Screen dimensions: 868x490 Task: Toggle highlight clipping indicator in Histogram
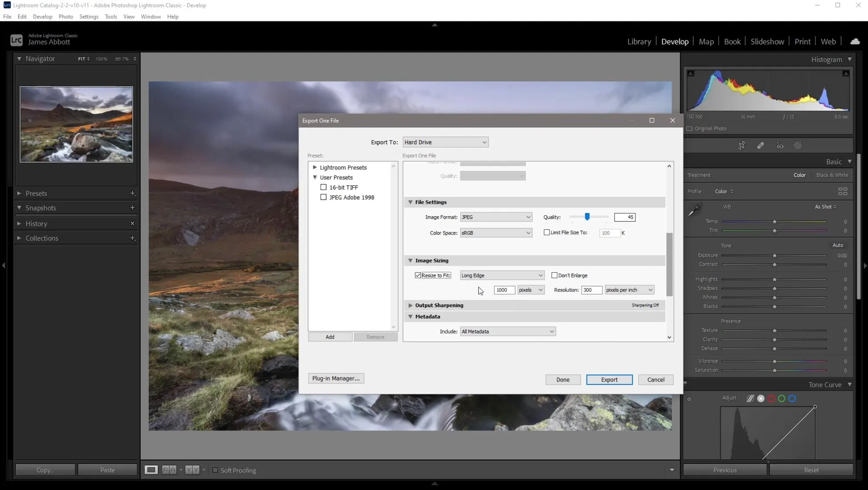coord(846,73)
